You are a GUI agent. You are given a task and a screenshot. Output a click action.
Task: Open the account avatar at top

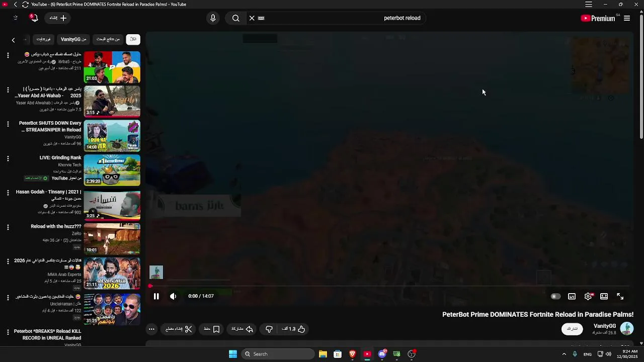[15, 18]
